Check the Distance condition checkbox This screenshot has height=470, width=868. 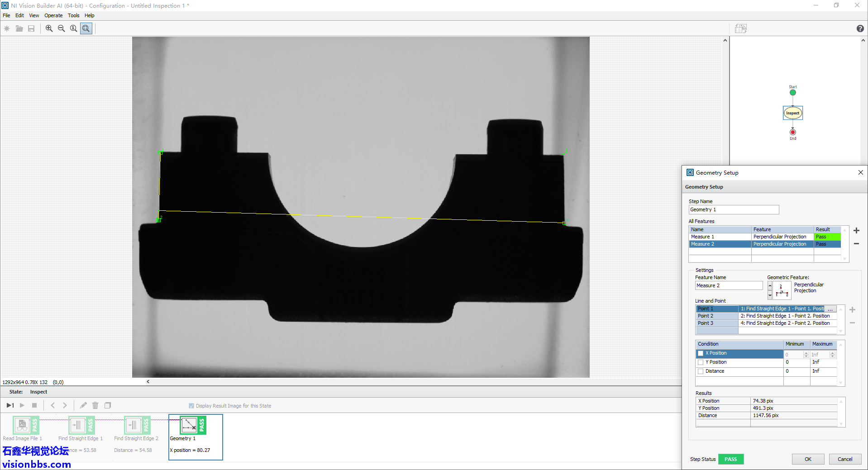click(x=701, y=371)
